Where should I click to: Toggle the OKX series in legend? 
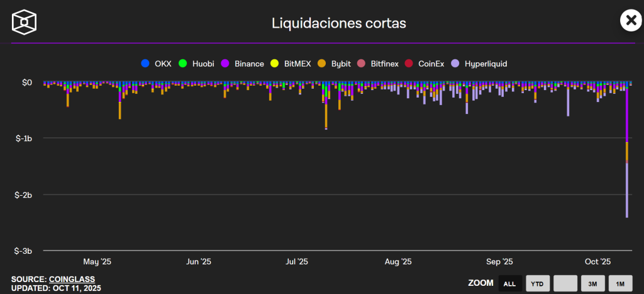click(158, 64)
